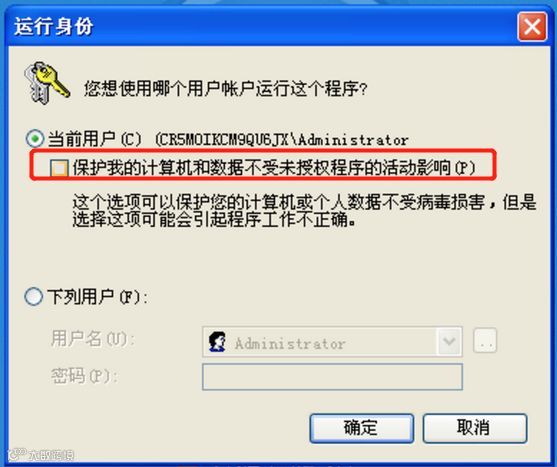Click the user avatar icon in username box
The width and height of the screenshot is (557, 467).
[x=217, y=342]
